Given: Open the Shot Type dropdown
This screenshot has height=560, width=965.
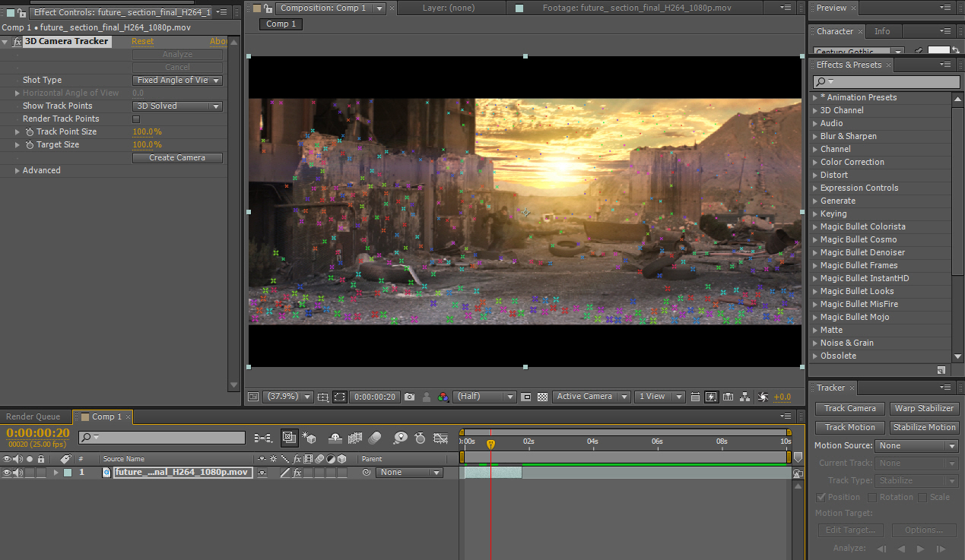Looking at the screenshot, I should [177, 81].
